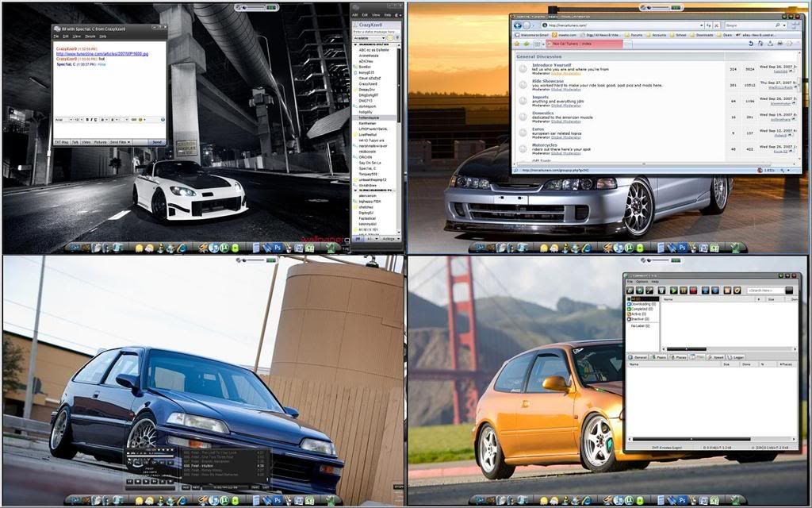This screenshot has height=508, width=812.
Task: Open the tunerzine.com link in chat
Action: tap(102, 54)
